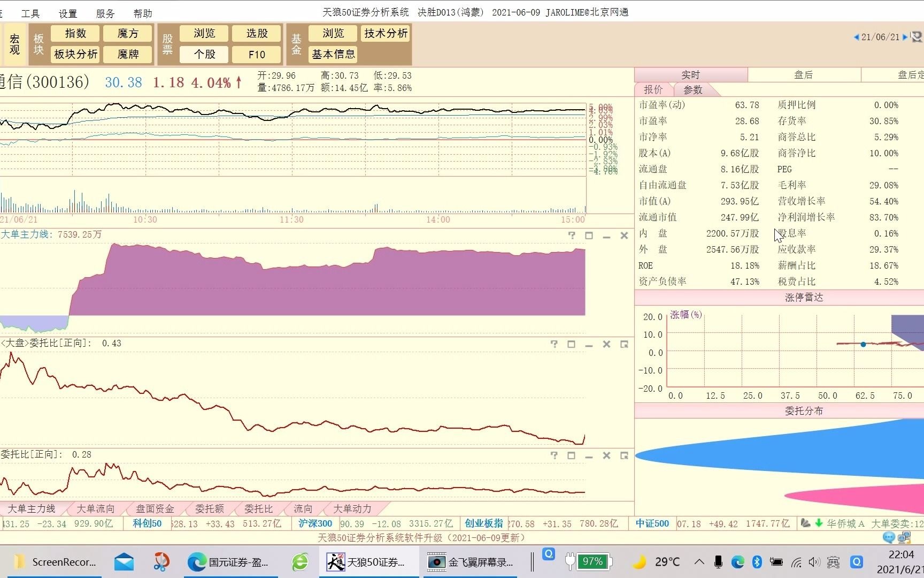
Task: Click the 魔牌 button
Action: coord(128,54)
